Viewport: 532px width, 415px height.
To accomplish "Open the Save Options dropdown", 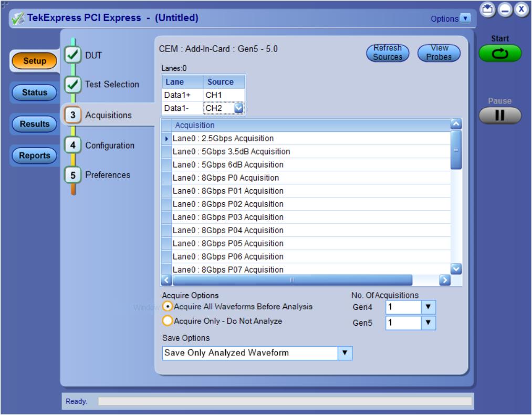I will pyautogui.click(x=345, y=353).
